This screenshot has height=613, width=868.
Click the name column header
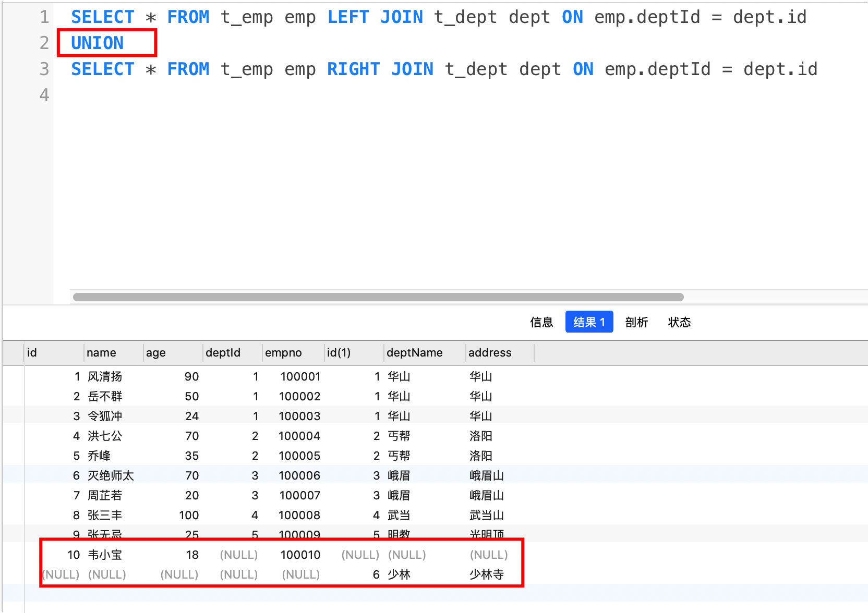(102, 353)
